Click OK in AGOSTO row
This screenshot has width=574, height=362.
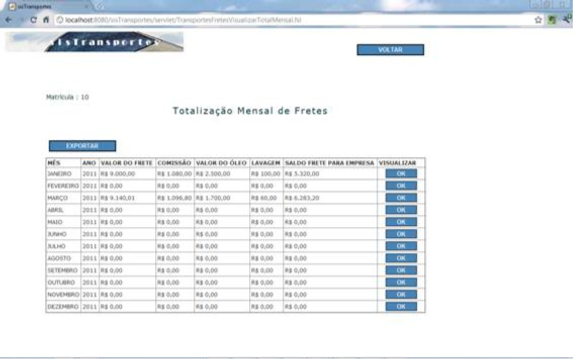click(401, 258)
